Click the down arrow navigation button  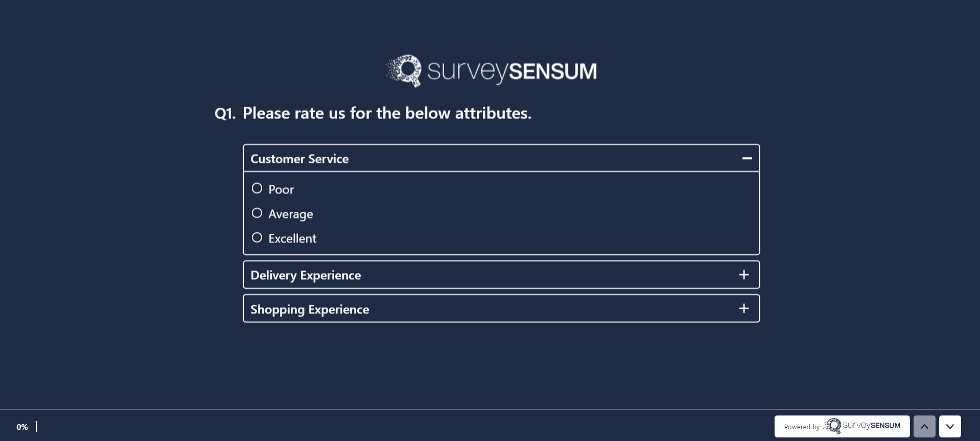[x=950, y=426]
